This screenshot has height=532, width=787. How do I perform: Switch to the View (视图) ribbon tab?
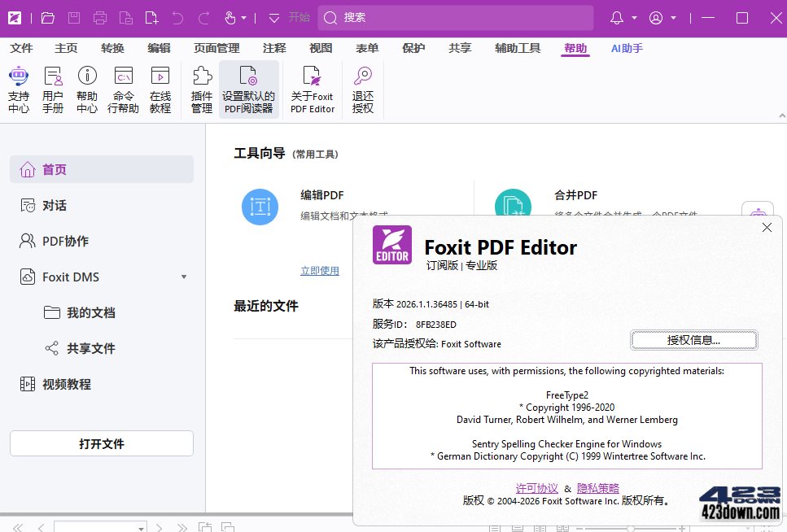click(x=321, y=48)
